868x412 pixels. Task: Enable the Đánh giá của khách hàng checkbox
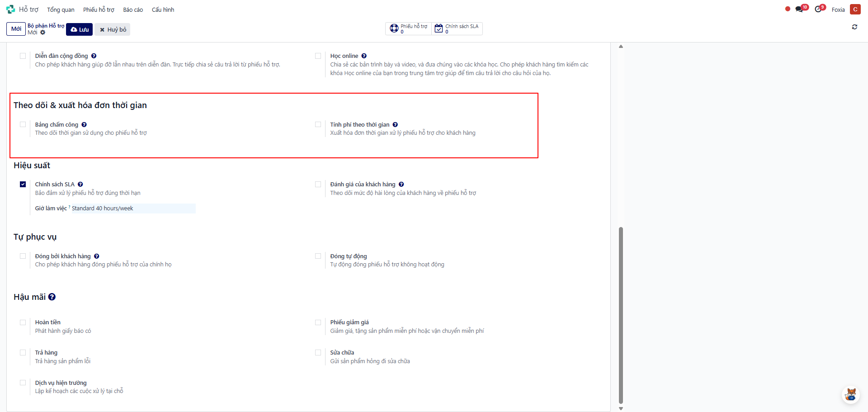[318, 185]
